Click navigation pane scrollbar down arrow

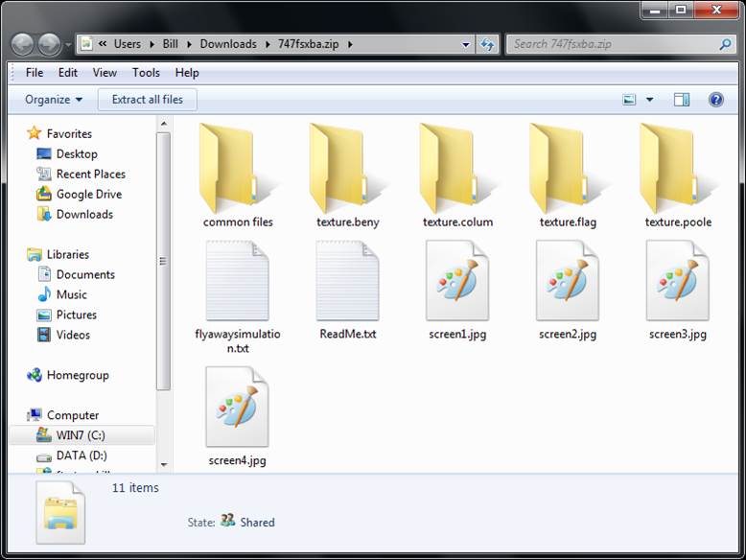(164, 464)
